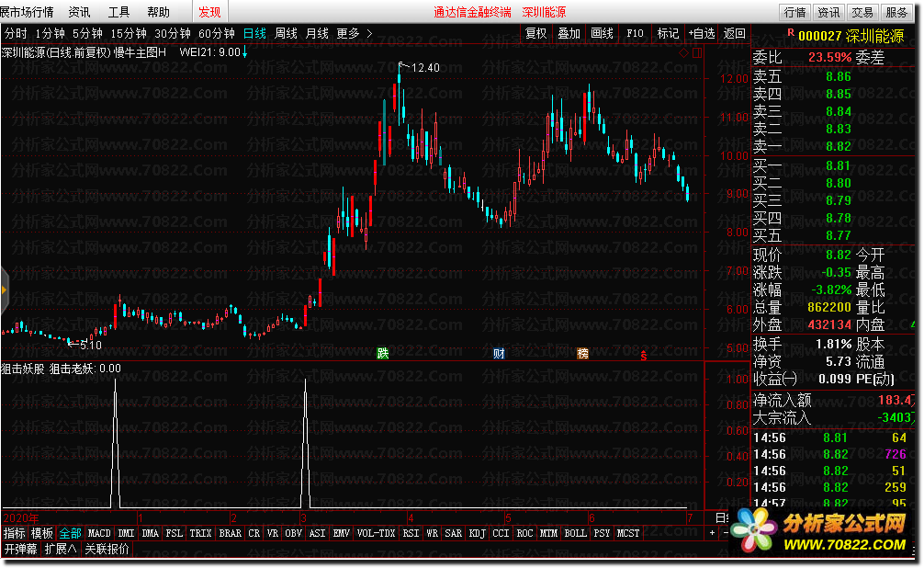Select the TRIX indicator

[200, 533]
